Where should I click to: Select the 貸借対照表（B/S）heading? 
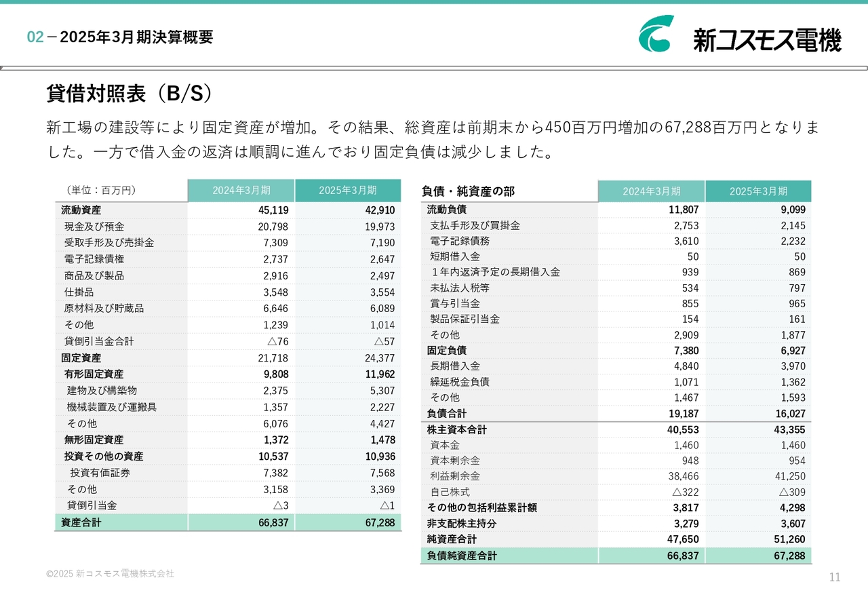tap(130, 94)
